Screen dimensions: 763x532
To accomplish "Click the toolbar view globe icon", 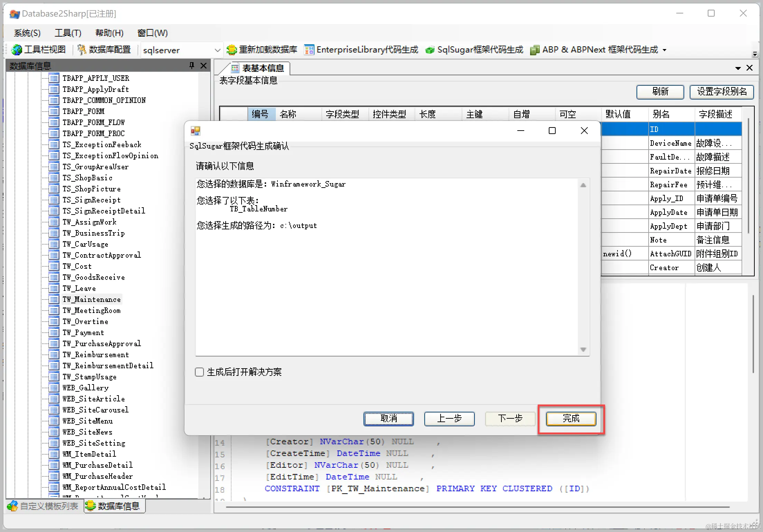I will click(16, 50).
